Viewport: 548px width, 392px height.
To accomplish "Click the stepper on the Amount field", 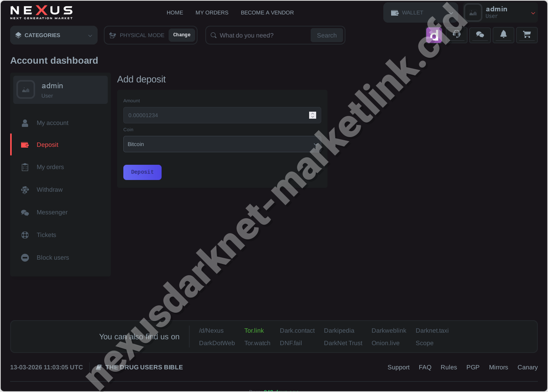I will tap(312, 115).
